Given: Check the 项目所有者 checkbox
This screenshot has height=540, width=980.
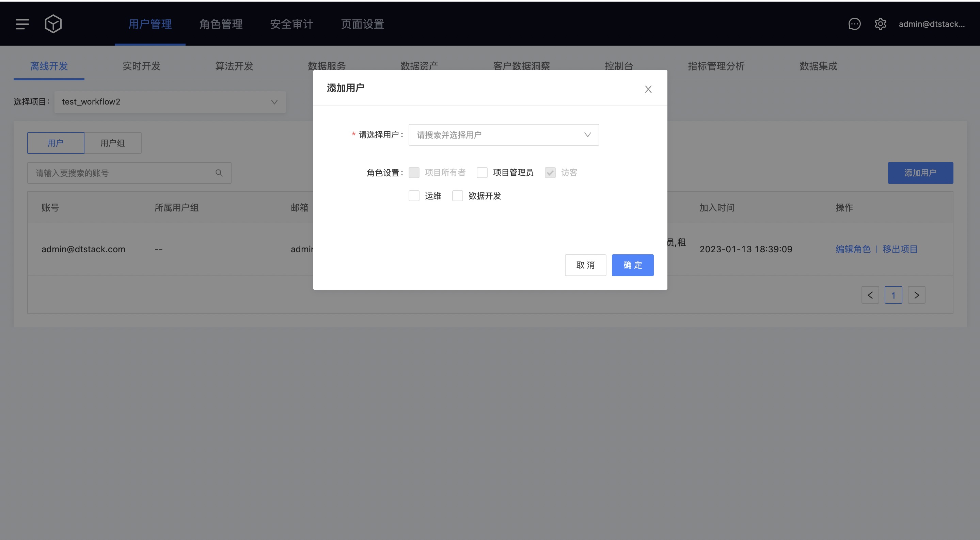Looking at the screenshot, I should click(x=414, y=173).
